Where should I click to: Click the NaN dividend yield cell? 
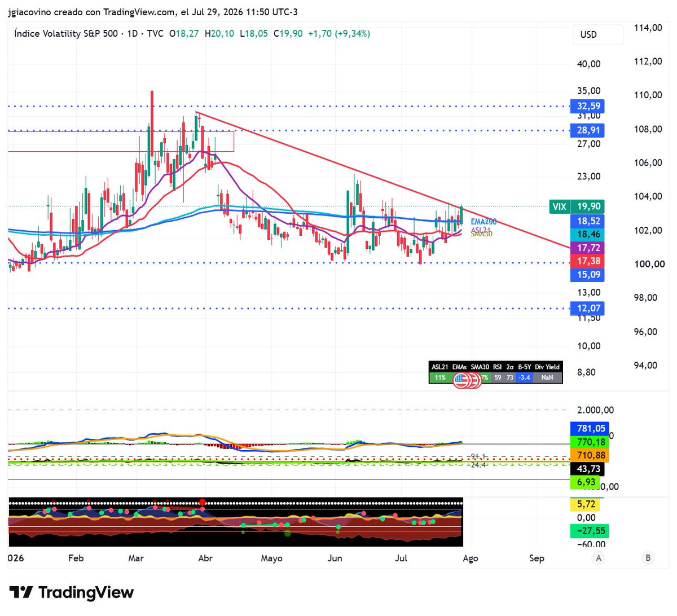coord(547,377)
